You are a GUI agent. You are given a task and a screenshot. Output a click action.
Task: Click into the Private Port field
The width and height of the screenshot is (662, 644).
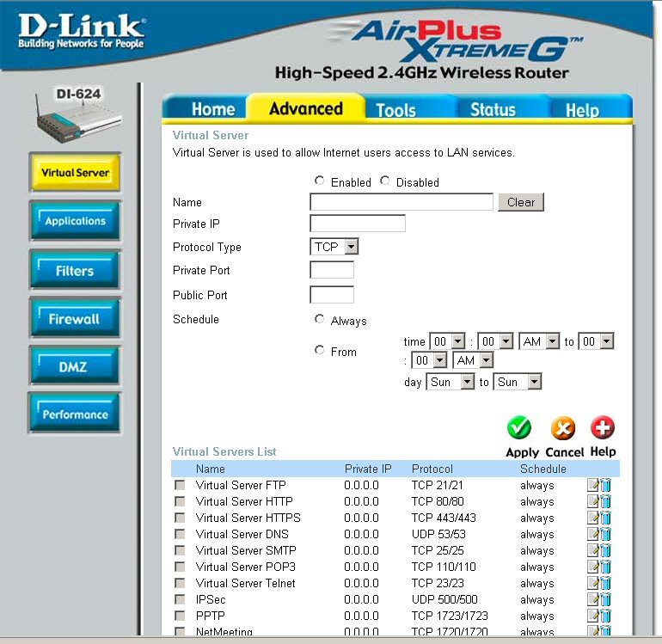(332, 270)
